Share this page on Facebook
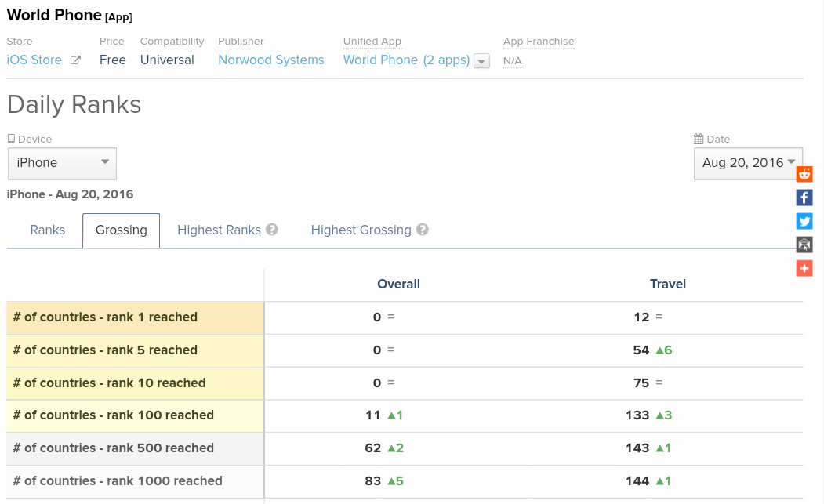This screenshot has width=824, height=504. click(804, 198)
